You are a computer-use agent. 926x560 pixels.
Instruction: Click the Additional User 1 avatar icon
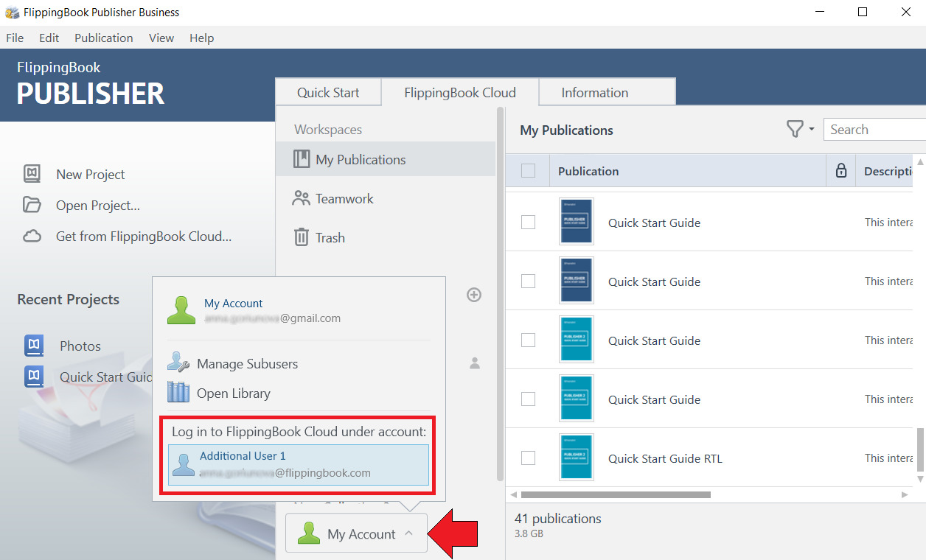(x=184, y=464)
